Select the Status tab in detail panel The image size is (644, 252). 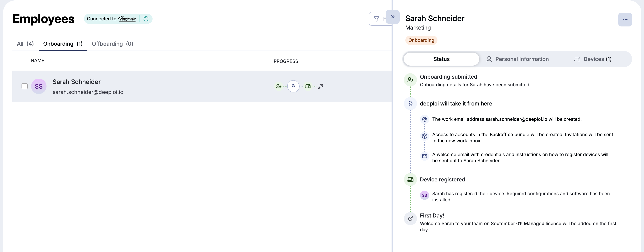click(x=442, y=59)
